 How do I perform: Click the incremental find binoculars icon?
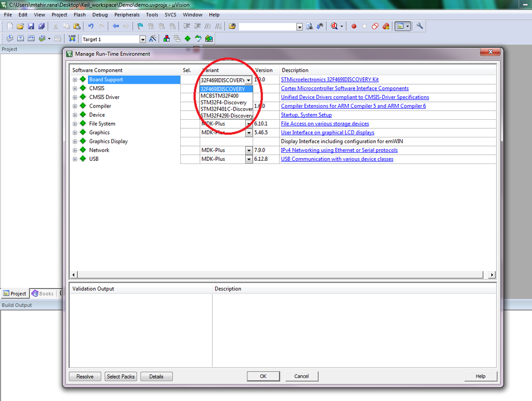320,26
